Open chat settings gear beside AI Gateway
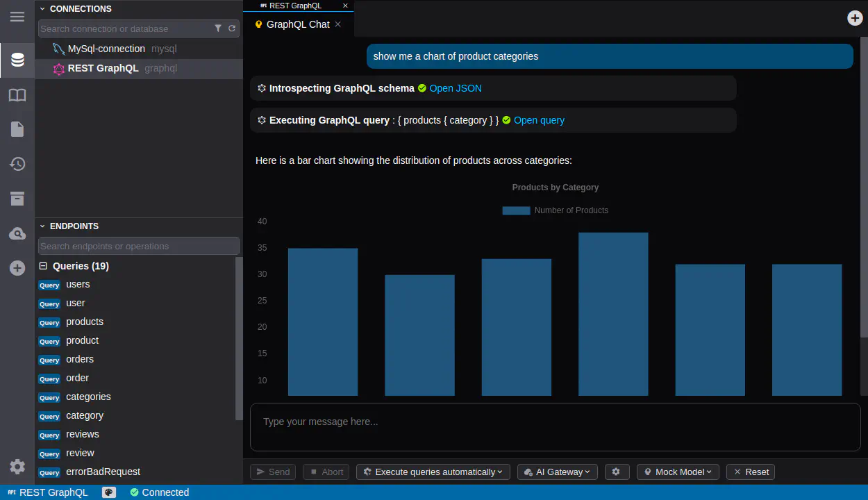Viewport: 868px width, 500px height. [616, 472]
